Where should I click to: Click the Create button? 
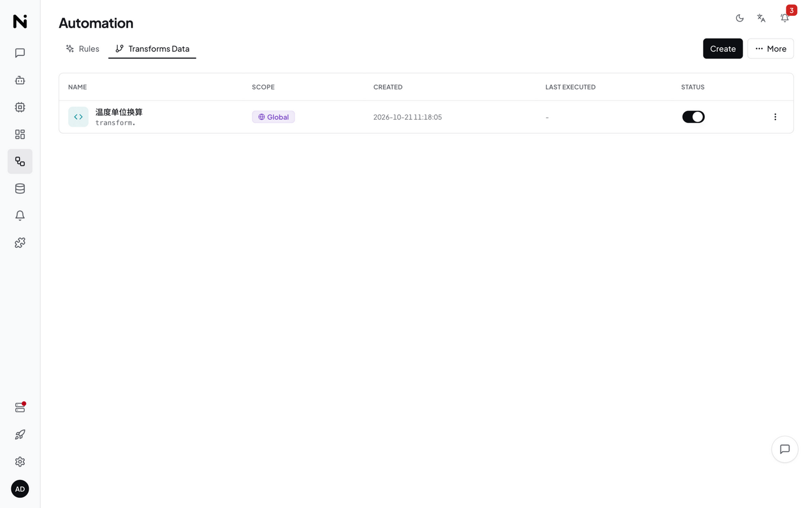point(723,49)
